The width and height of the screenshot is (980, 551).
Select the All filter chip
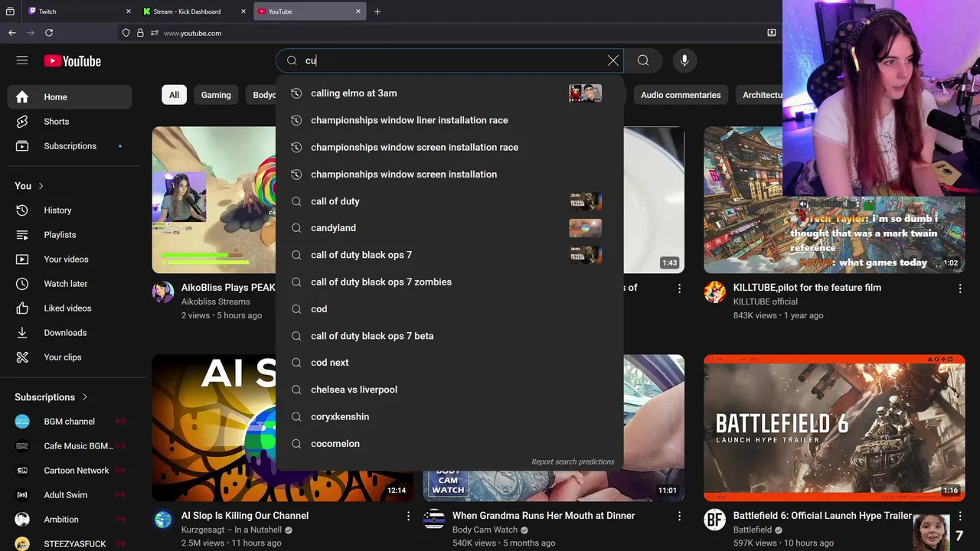tap(174, 95)
